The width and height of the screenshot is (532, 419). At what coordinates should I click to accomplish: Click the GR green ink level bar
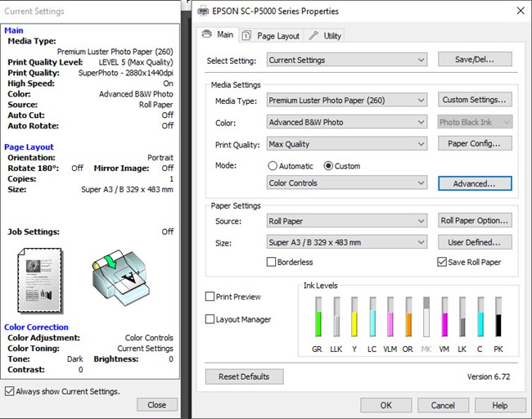(318, 317)
